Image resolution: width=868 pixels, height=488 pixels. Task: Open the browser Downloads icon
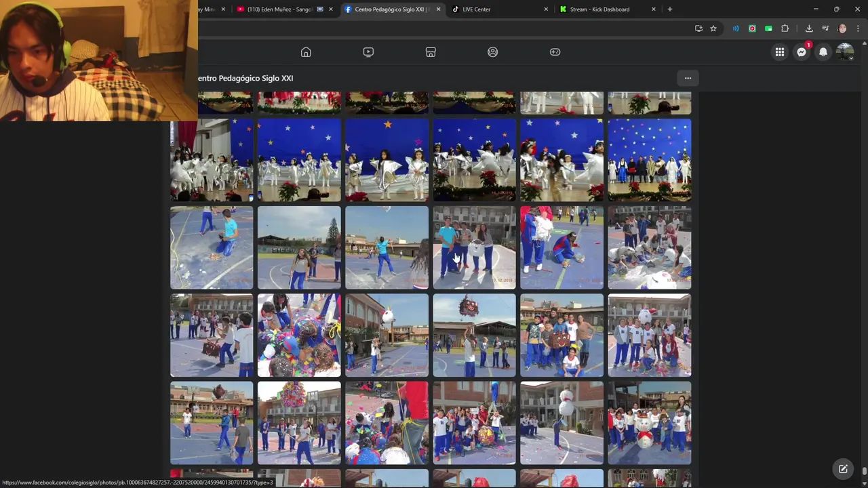pyautogui.click(x=809, y=28)
